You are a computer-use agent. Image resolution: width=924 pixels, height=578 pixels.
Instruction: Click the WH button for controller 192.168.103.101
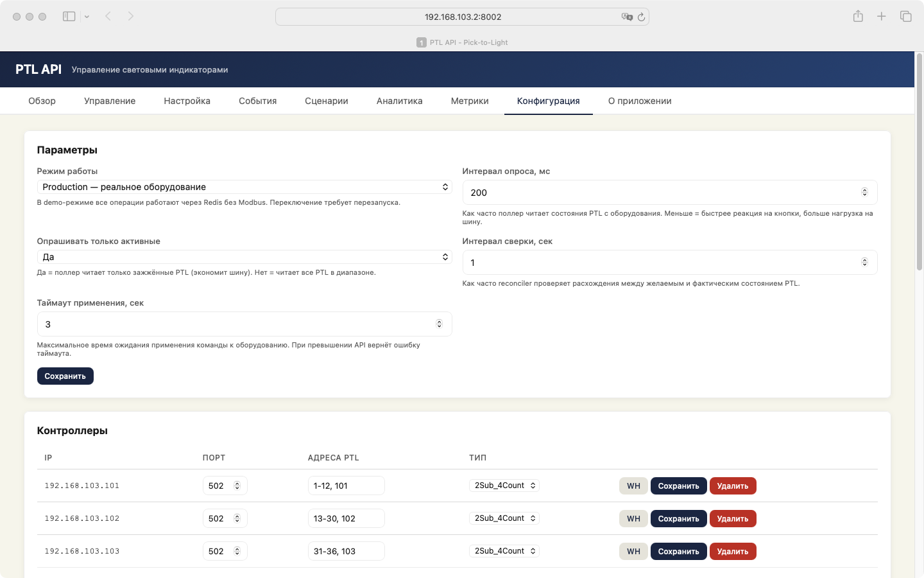633,486
